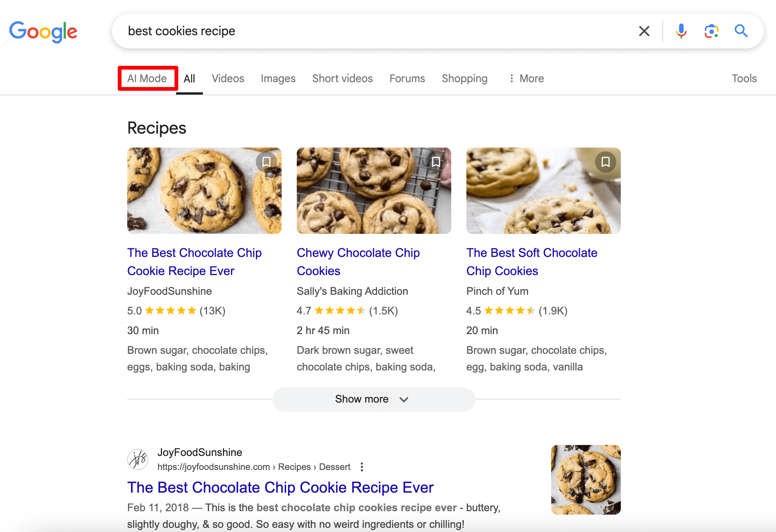Expand the Show more recipes section
The image size is (776, 532).
tap(373, 399)
